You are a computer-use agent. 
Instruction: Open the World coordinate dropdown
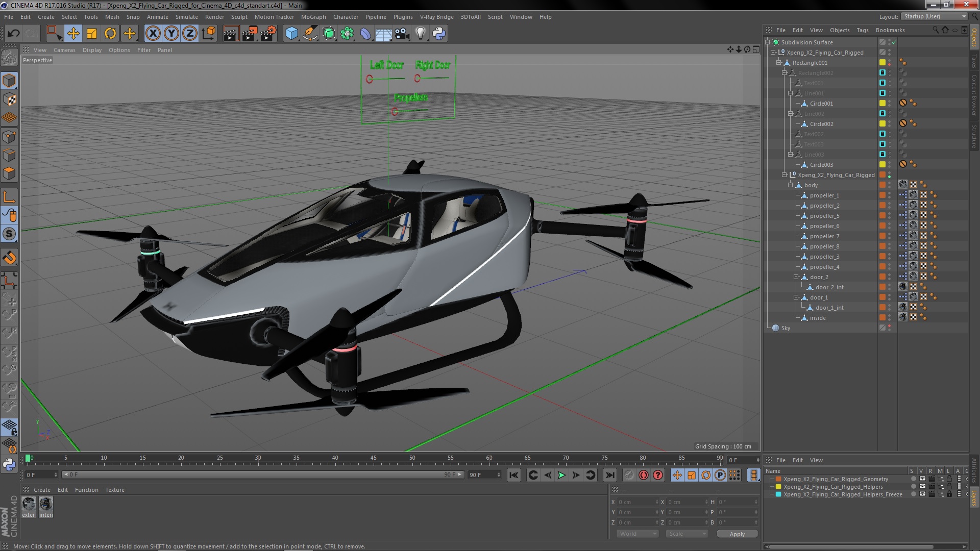[x=637, y=534]
